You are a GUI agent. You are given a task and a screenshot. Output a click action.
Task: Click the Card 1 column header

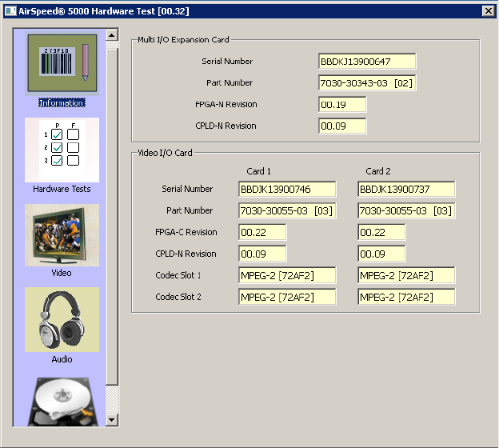(x=259, y=171)
